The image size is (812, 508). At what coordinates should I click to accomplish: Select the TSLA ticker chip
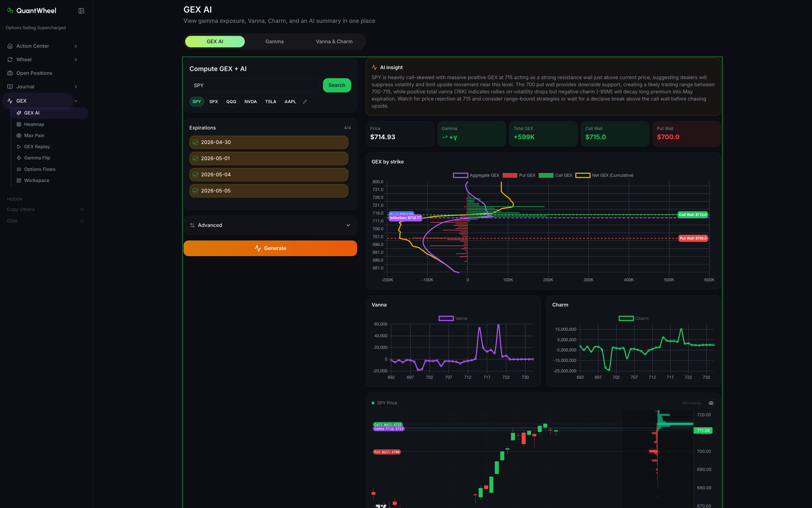coord(271,101)
